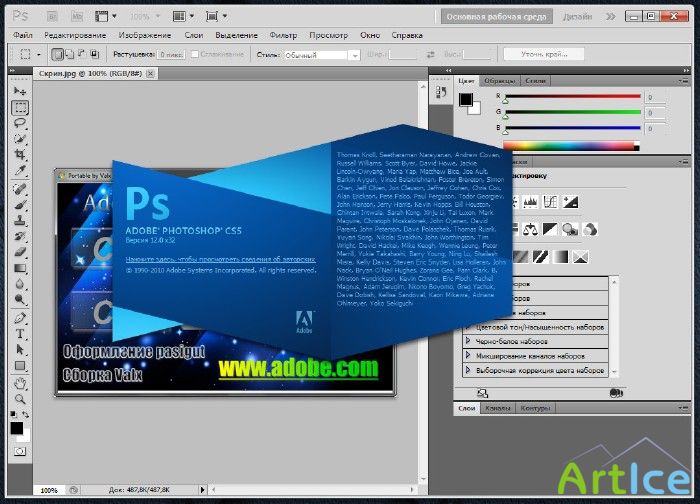This screenshot has height=504, width=700.
Task: Click the Уточн. край button
Action: 544,54
